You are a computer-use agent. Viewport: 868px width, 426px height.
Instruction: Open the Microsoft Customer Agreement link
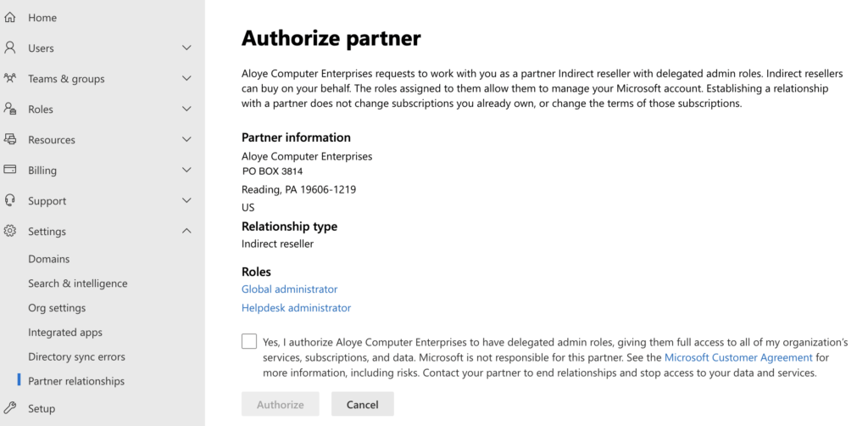[738, 357]
